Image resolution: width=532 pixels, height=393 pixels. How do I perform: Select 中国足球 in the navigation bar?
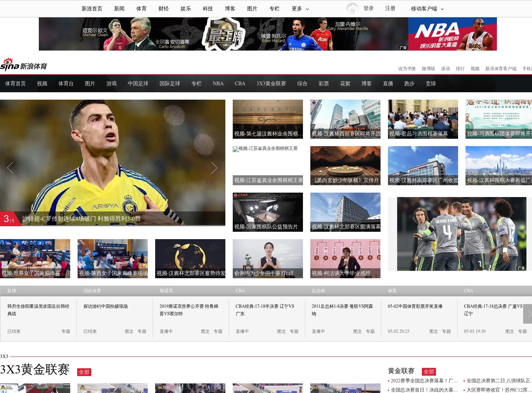138,83
